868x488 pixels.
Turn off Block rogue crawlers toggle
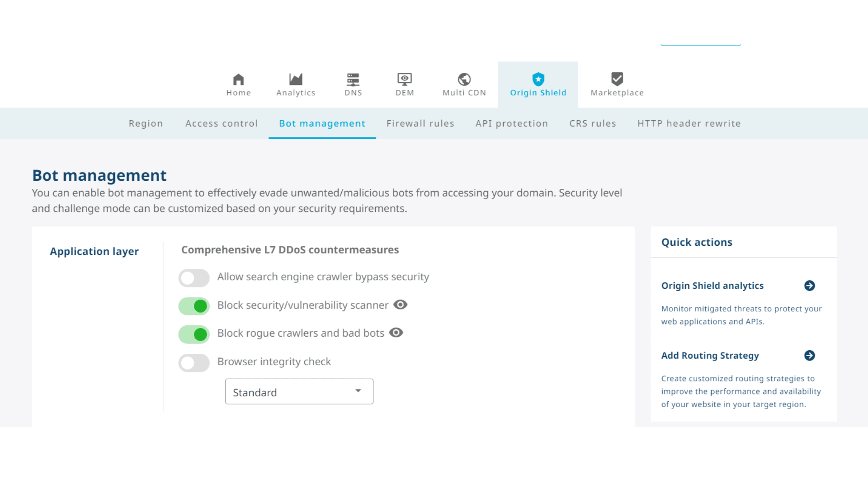pos(194,334)
